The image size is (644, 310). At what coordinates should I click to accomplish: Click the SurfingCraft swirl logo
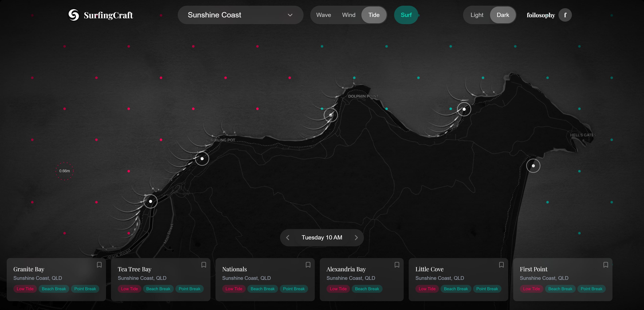point(74,15)
